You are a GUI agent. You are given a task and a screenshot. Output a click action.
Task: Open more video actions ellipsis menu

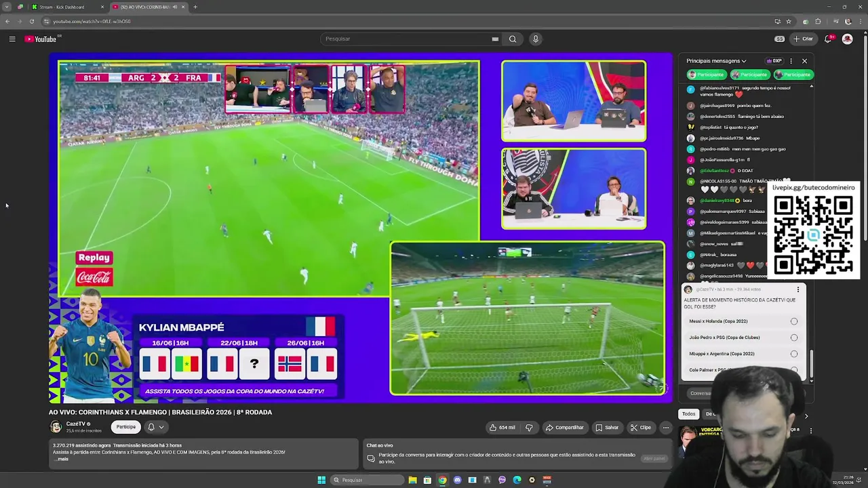pos(666,428)
